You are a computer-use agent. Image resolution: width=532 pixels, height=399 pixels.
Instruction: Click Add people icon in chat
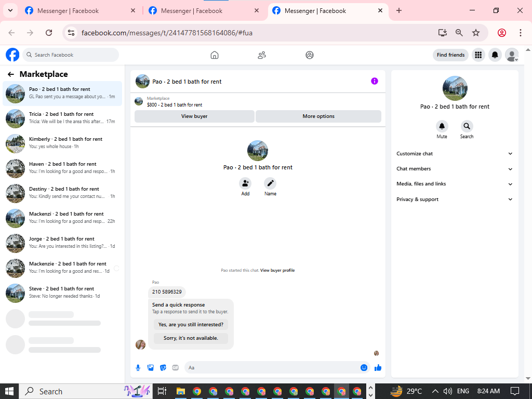[245, 183]
